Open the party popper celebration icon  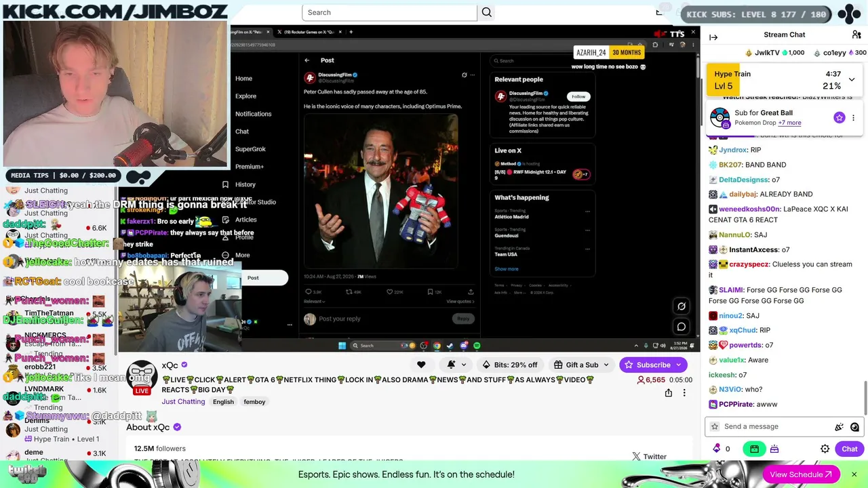tap(840, 426)
